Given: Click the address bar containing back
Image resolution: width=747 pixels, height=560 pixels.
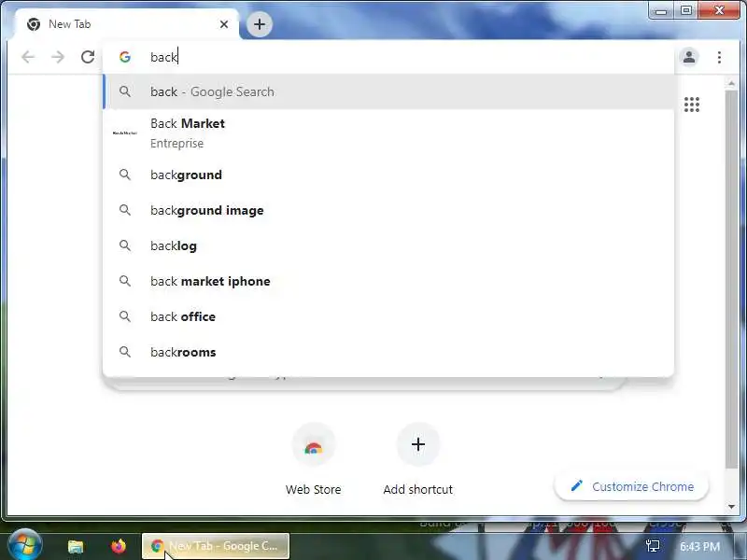Looking at the screenshot, I should (x=388, y=57).
